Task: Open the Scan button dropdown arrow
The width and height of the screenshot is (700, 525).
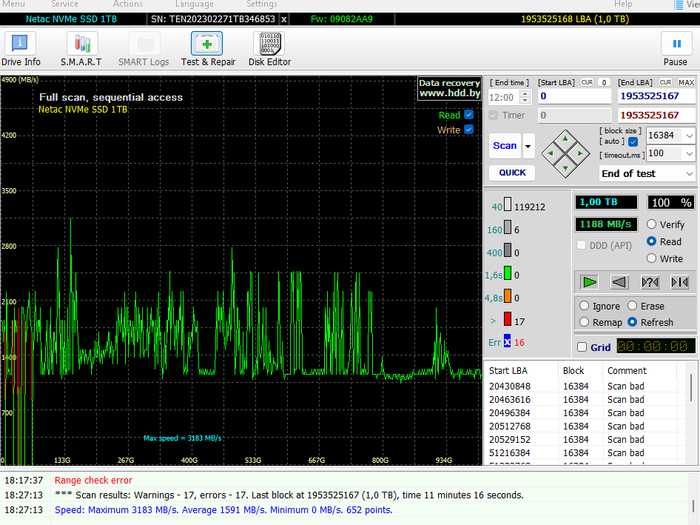Action: coord(529,146)
